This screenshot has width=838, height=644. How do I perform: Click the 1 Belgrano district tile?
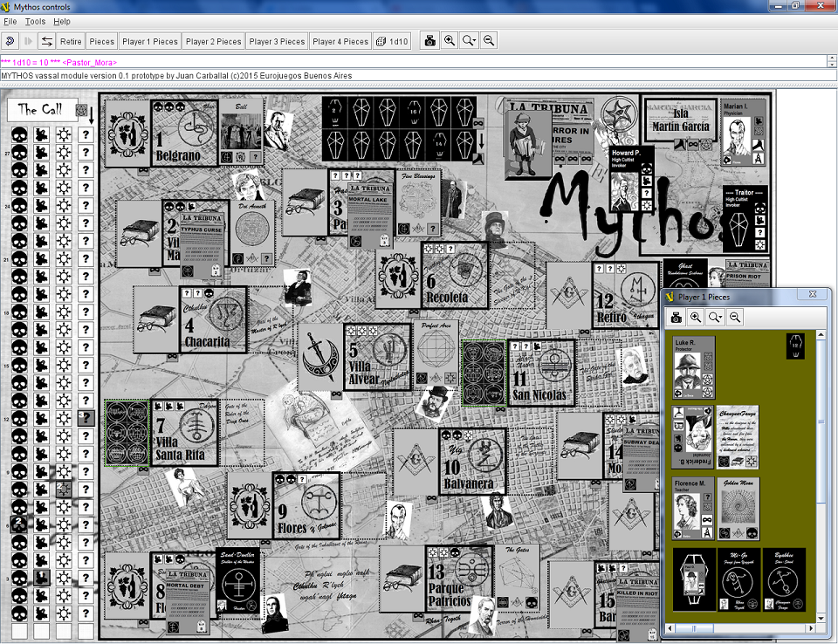[184, 133]
